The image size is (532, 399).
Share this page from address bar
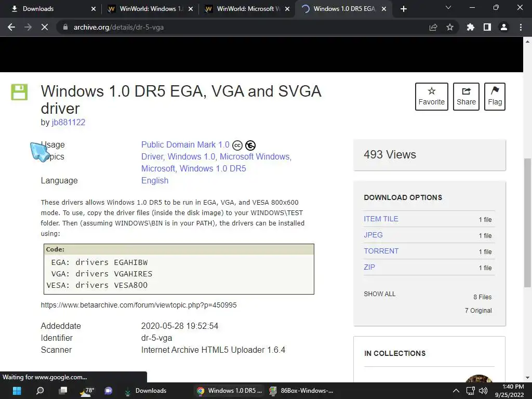point(433,27)
